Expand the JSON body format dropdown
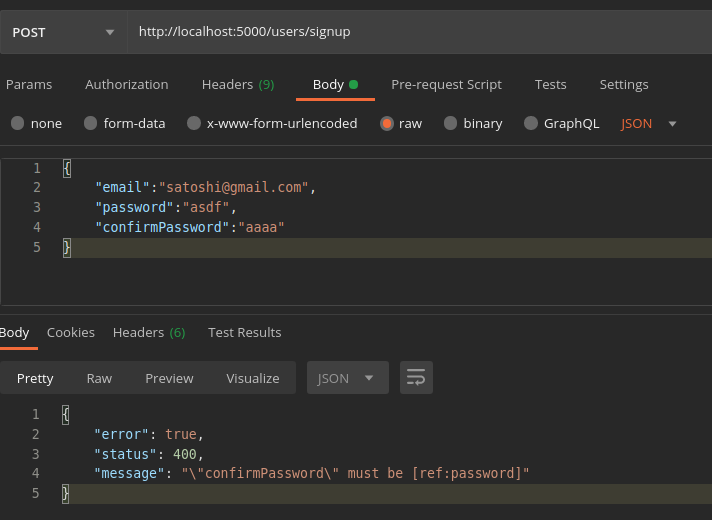 pyautogui.click(x=650, y=124)
